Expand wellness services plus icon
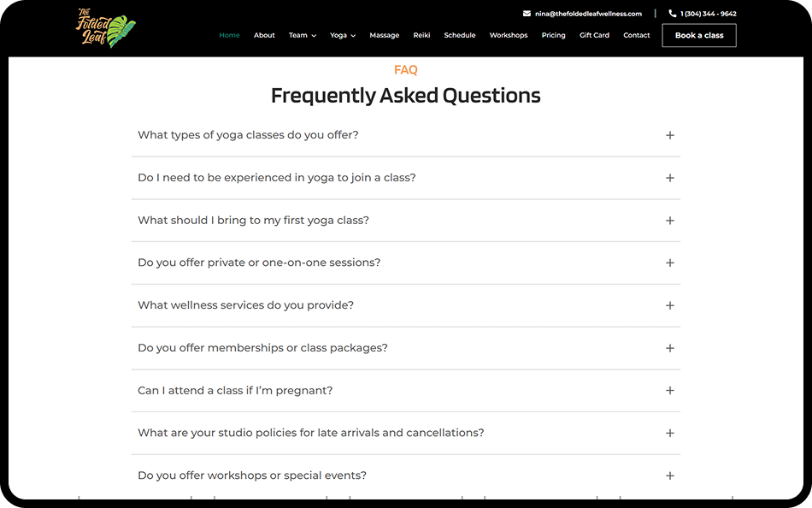Image resolution: width=812 pixels, height=508 pixels. (669, 305)
